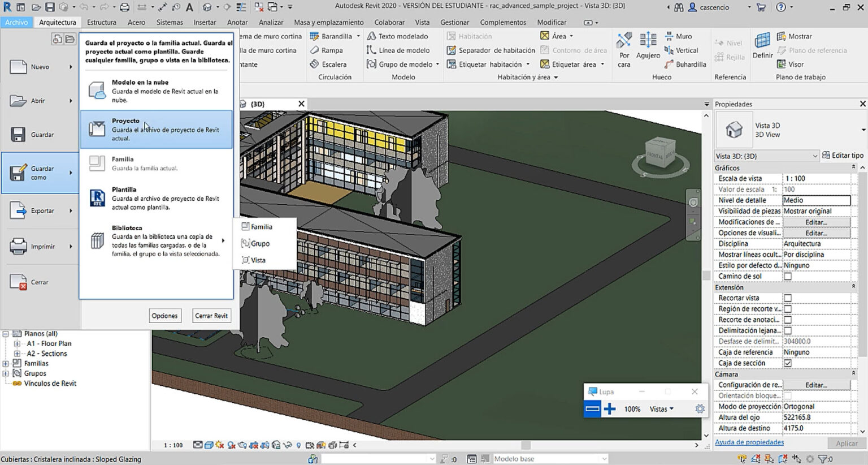The height and width of the screenshot is (465, 868).
Task: Uncheck the Caja de sección checkbox
Action: [x=788, y=363]
